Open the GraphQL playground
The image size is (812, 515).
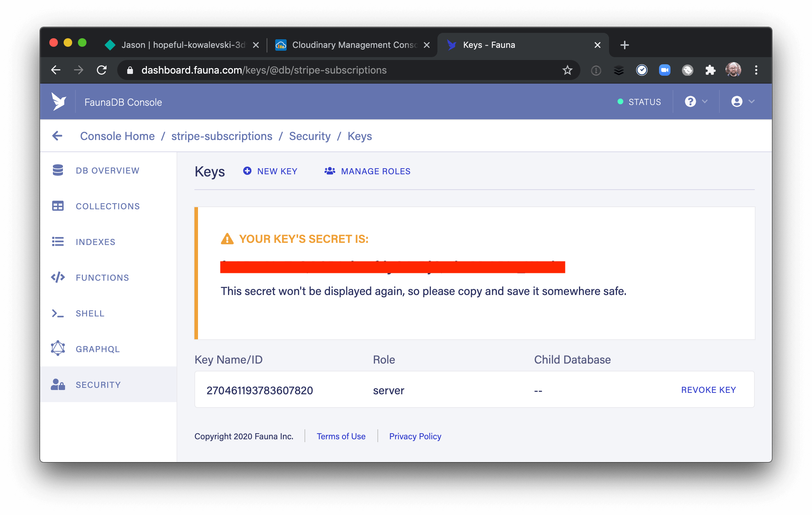tap(97, 349)
